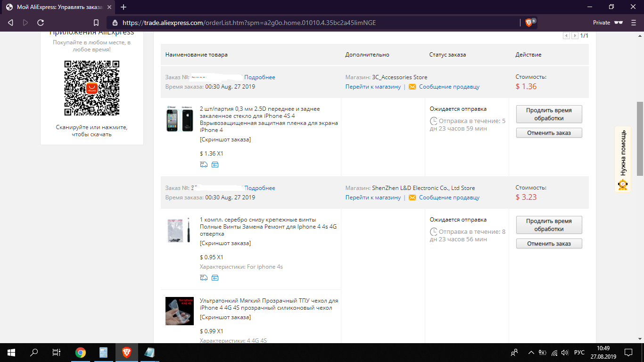Viewport: 644px width, 362px height.
Task: Click envelope icon for ShenZhen L&D store
Action: point(413,197)
